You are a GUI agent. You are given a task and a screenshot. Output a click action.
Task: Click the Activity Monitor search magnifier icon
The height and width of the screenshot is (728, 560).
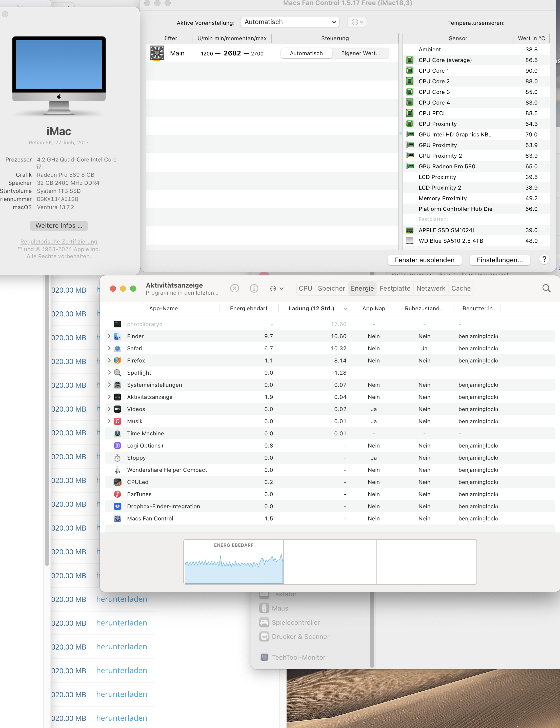[546, 288]
